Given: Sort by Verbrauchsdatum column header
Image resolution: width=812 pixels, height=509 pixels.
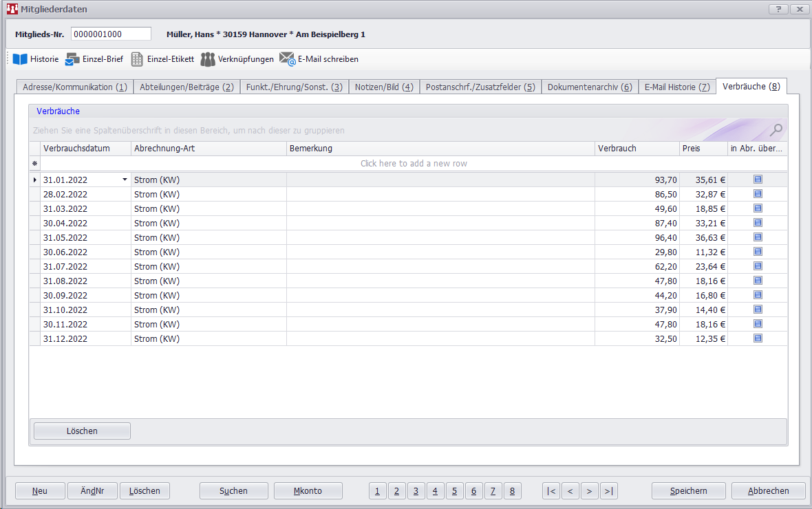Looking at the screenshot, I should tap(86, 149).
